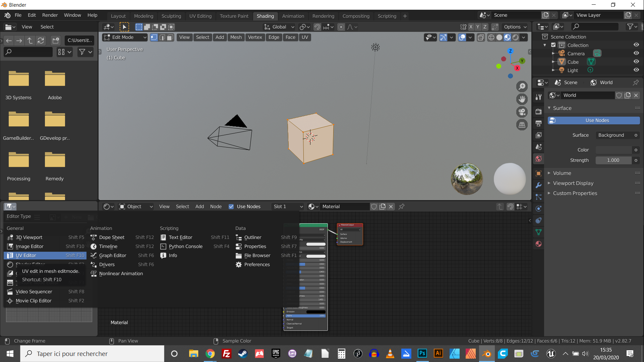Choose UV Editor from Editor Type menu
Viewport: 644px width, 362px height.
pos(26,255)
